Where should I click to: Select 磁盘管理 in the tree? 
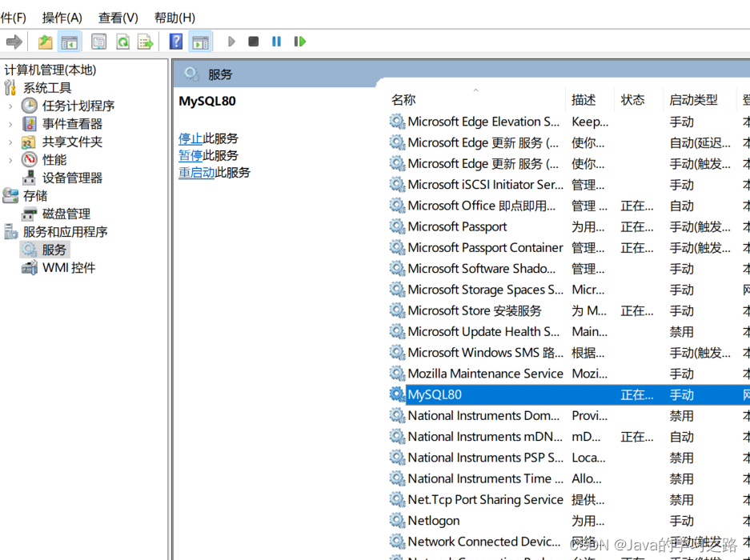66,214
